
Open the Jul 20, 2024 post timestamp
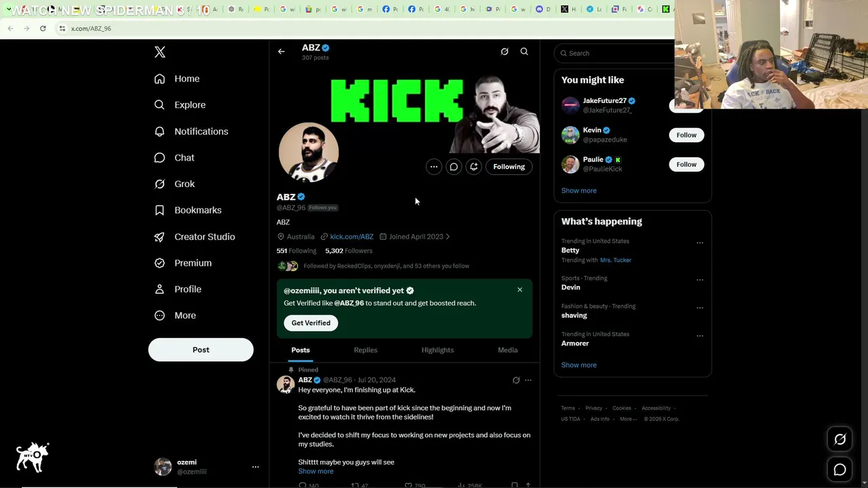pyautogui.click(x=376, y=380)
